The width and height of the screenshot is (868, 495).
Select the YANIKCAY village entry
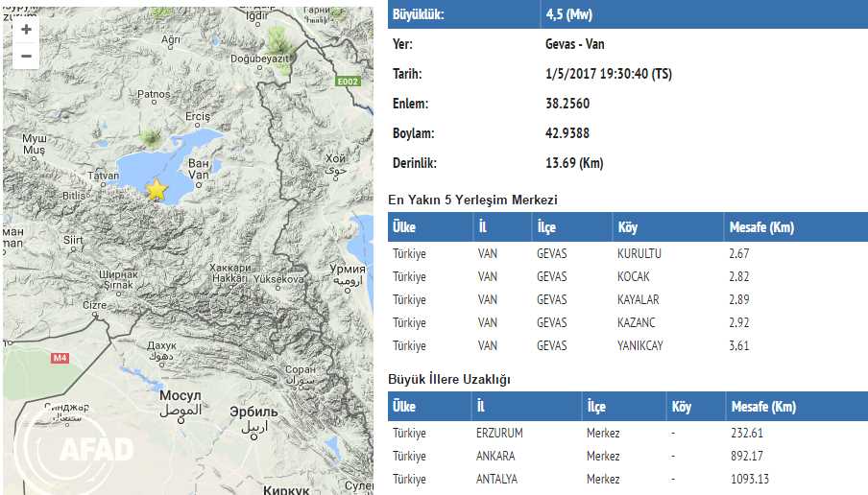coord(639,346)
